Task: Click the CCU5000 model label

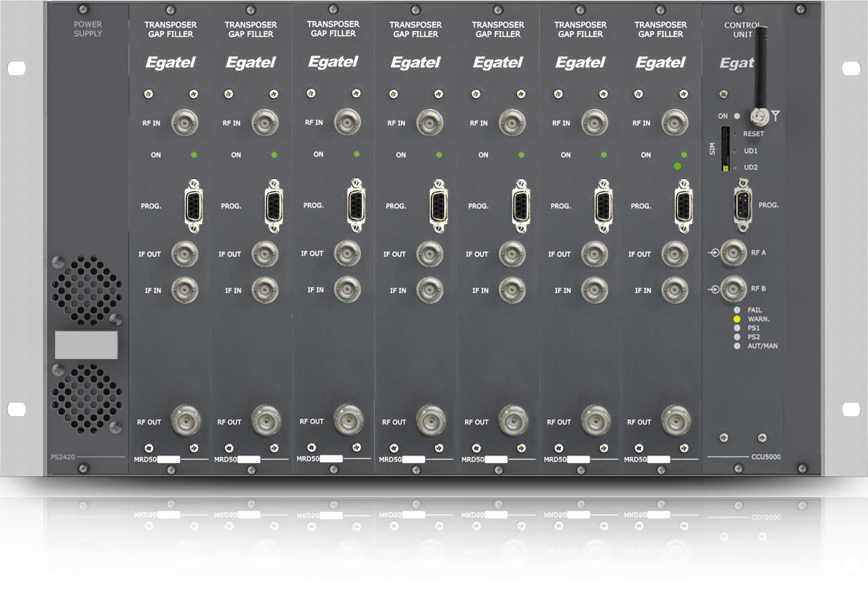Action: coord(766,457)
